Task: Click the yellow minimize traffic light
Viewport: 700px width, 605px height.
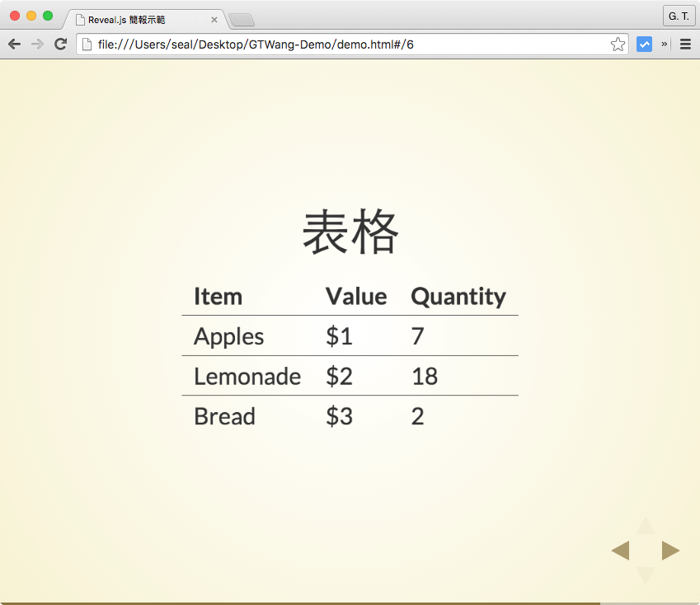Action: click(x=31, y=15)
